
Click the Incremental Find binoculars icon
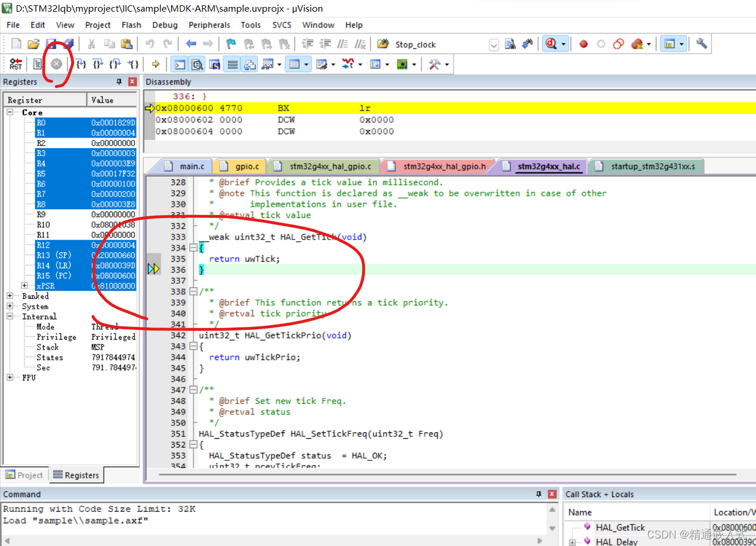pos(528,44)
